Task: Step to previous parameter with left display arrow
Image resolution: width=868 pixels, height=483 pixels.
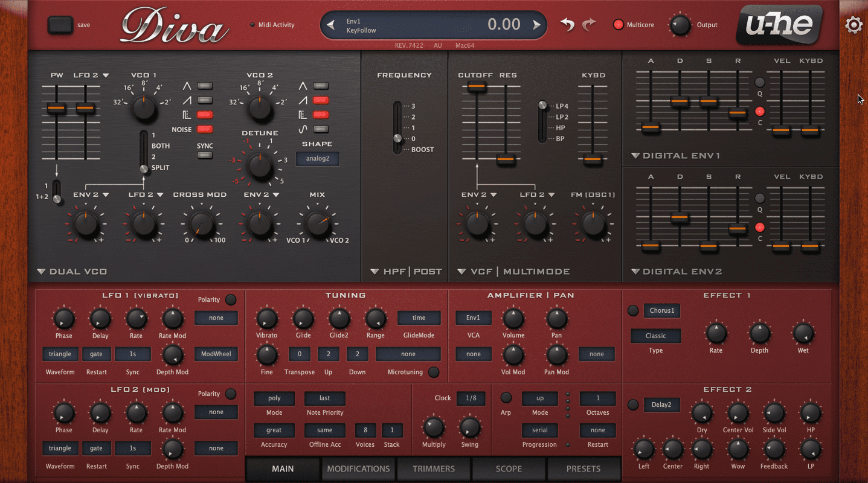Action: pos(330,25)
